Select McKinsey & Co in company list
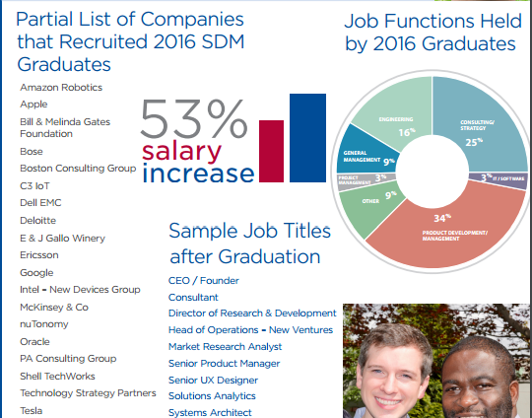The height and width of the screenshot is (418, 532). pyautogui.click(x=54, y=308)
